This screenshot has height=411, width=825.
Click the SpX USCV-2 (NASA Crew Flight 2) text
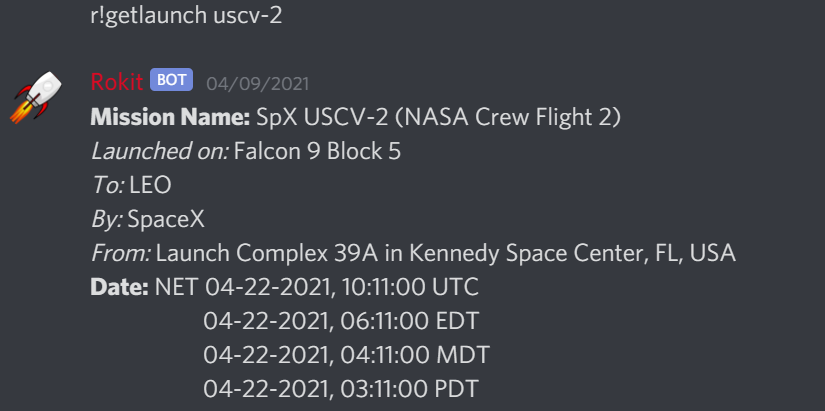pos(438,118)
